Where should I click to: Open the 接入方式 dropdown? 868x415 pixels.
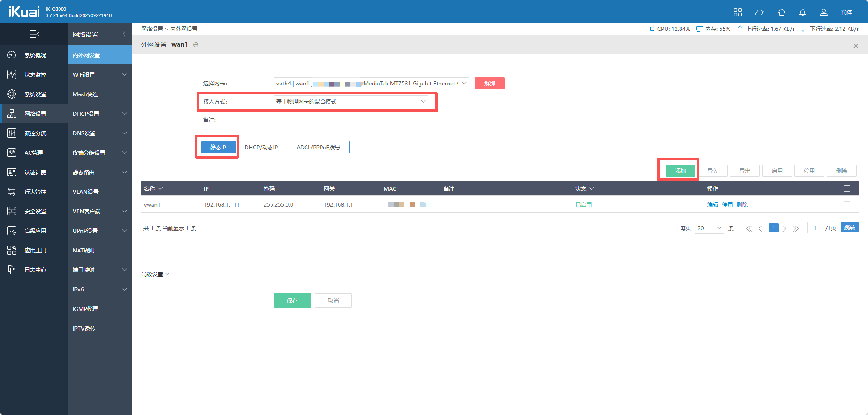pyautogui.click(x=350, y=101)
